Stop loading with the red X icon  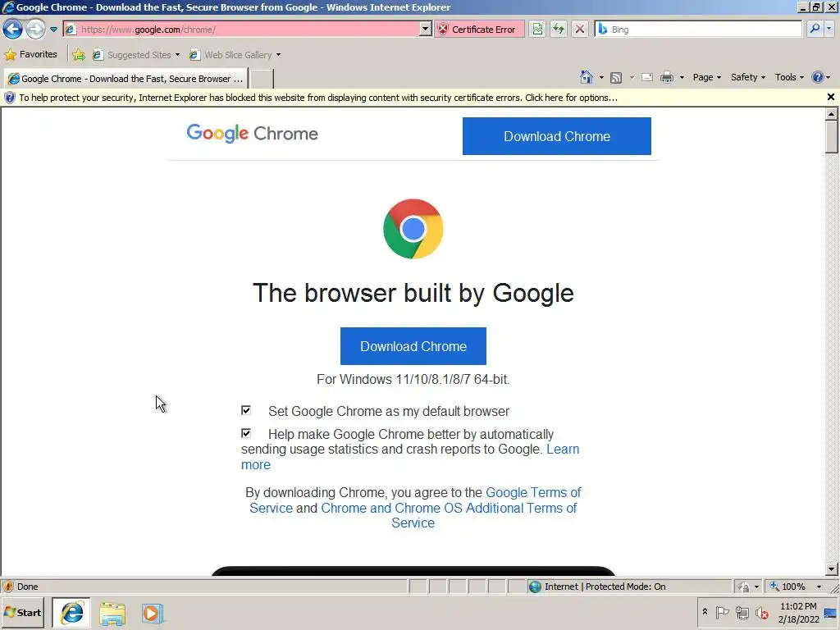pos(580,30)
